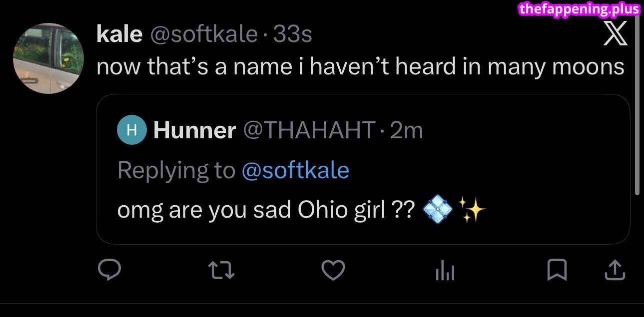Open kale's profile picture
Screen dimensions: 644x317
48,58
